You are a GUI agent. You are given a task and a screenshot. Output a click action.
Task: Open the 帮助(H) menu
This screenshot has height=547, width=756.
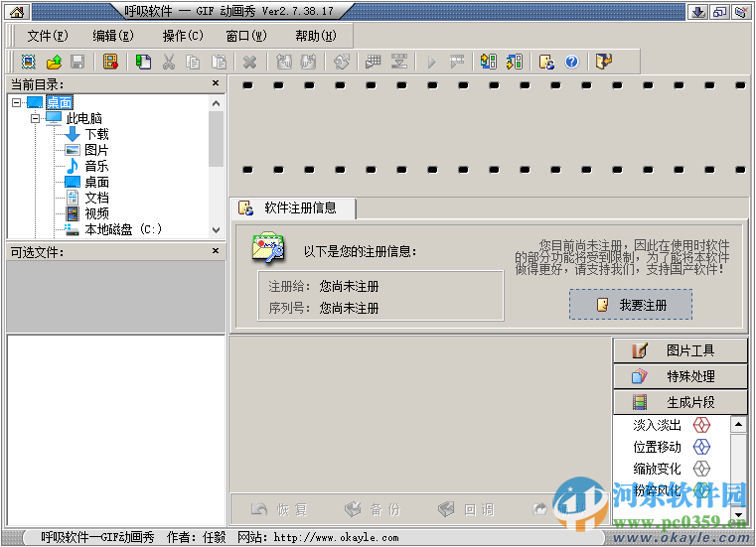pos(316,36)
